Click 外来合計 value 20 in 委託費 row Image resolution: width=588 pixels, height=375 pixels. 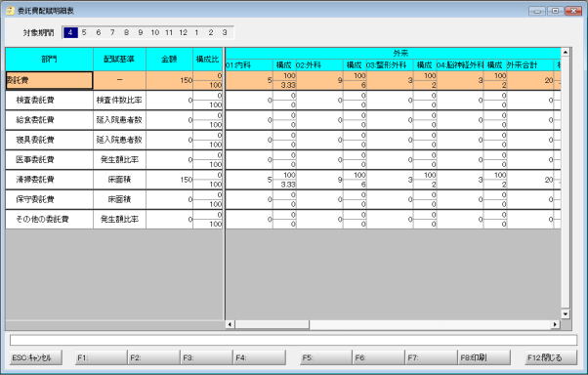(530, 80)
